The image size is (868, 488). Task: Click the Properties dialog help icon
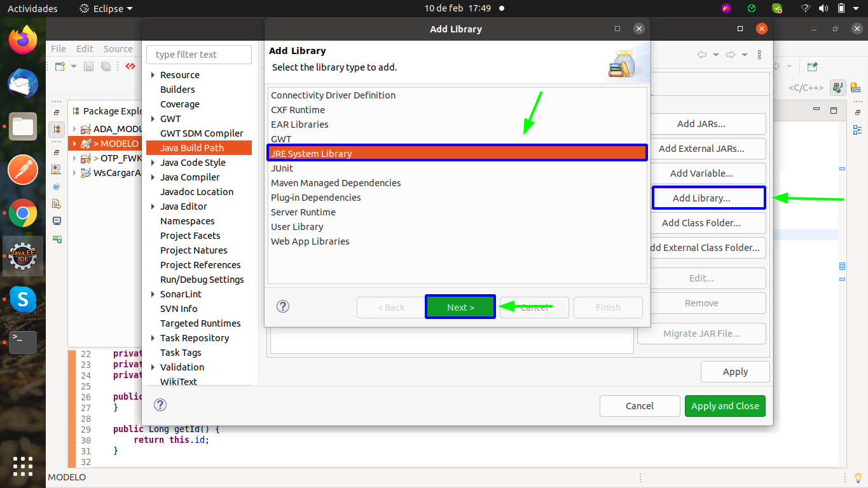[x=160, y=405]
